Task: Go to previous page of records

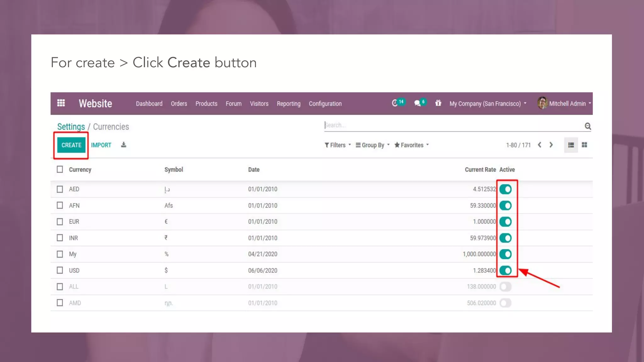Action: point(540,145)
